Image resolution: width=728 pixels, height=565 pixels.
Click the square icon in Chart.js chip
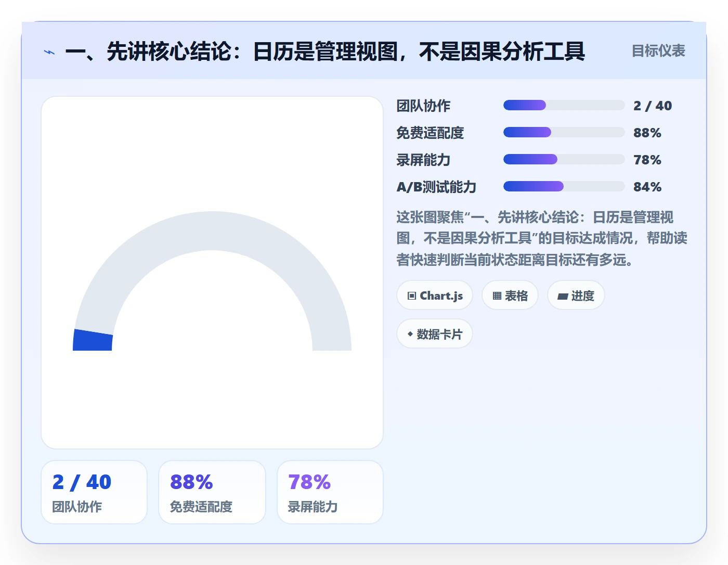pyautogui.click(x=412, y=296)
